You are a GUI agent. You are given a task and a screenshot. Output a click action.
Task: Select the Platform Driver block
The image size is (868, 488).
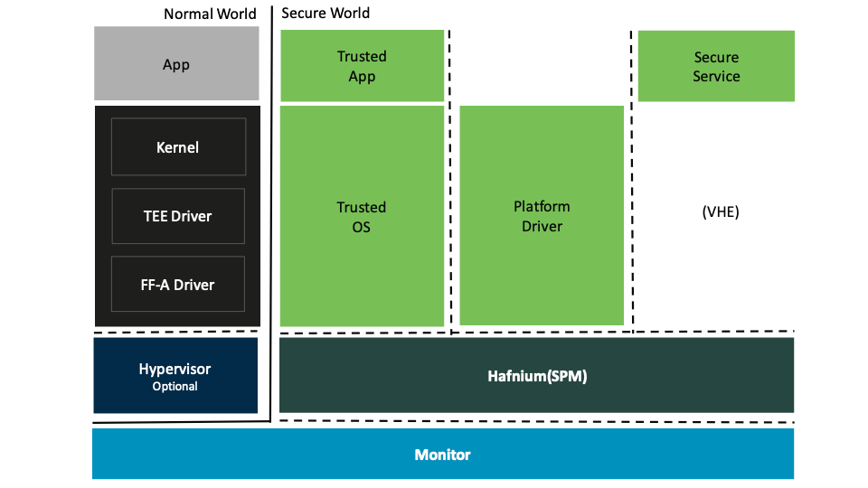pos(542,216)
